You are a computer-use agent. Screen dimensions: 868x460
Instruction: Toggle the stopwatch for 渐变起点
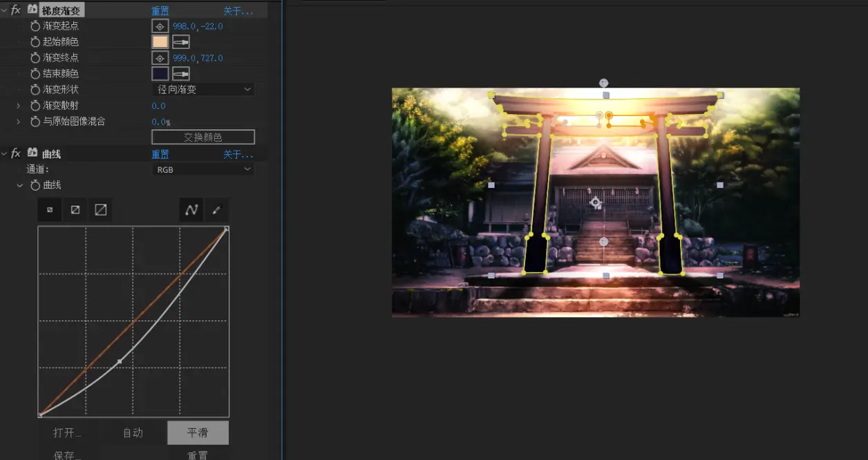[x=35, y=26]
